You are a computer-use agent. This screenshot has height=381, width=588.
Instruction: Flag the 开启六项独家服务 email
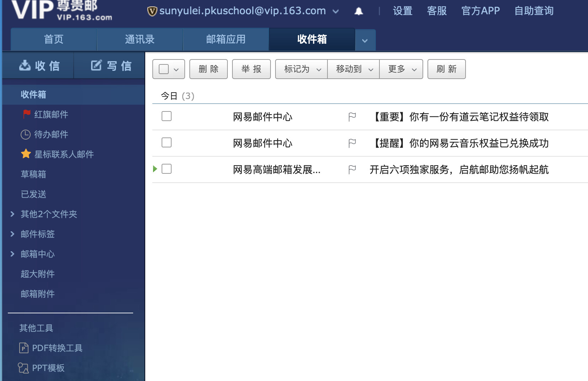tap(352, 169)
